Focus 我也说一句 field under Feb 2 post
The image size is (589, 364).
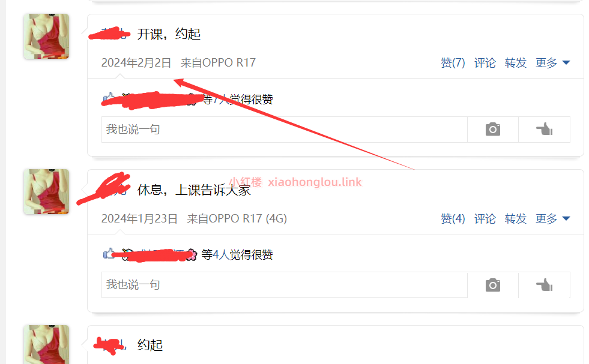click(285, 130)
